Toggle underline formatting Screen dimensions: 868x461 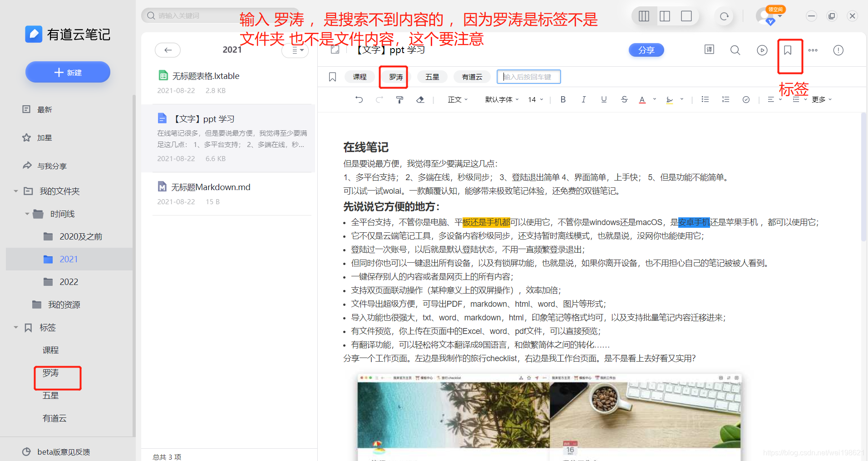click(604, 99)
